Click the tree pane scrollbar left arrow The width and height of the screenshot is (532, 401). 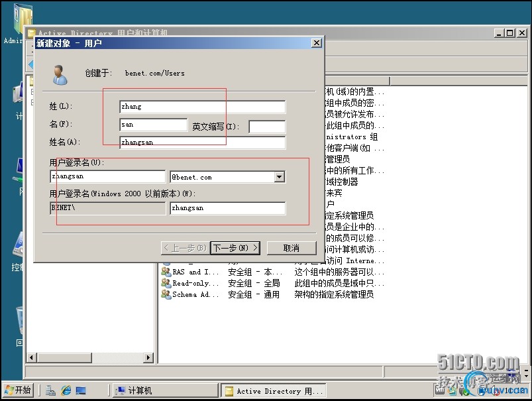coord(32,357)
